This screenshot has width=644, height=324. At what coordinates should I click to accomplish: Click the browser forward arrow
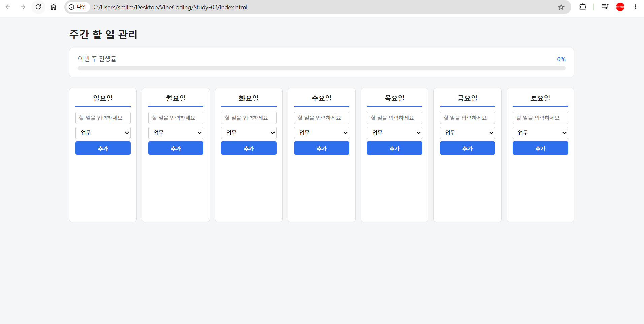[23, 7]
